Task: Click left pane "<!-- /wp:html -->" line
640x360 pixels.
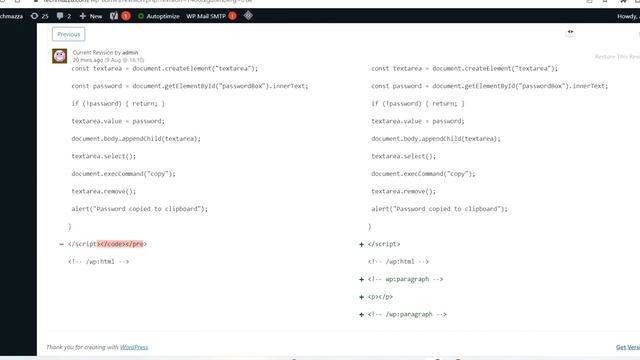Action: click(98, 261)
